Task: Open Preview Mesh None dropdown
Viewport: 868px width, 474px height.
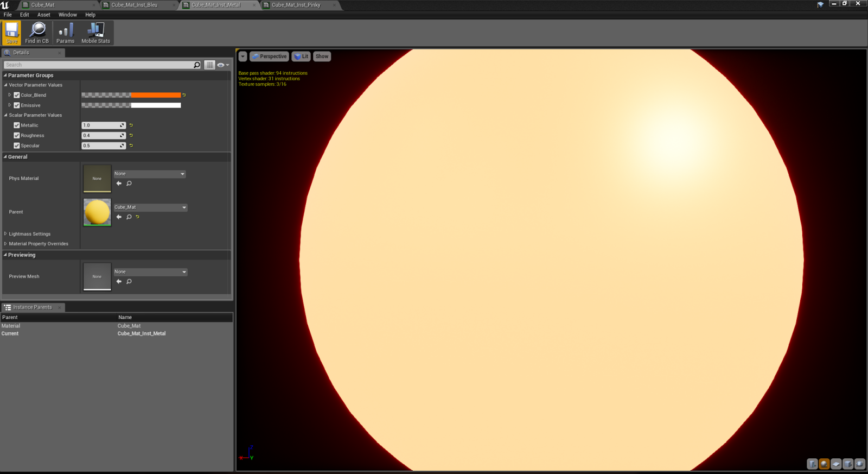Action: pos(150,272)
